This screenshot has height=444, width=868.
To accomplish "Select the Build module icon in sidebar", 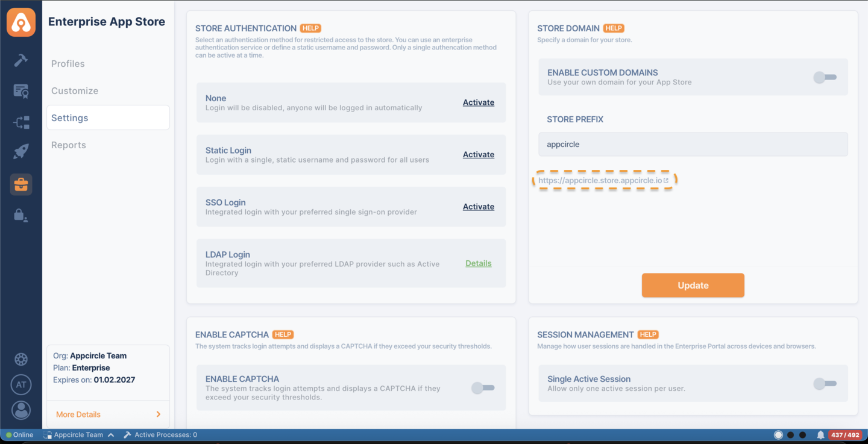I will click(20, 60).
